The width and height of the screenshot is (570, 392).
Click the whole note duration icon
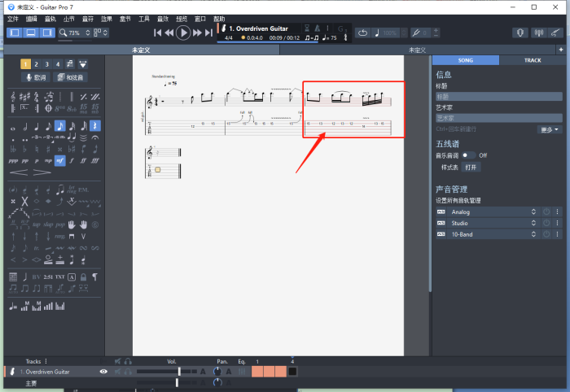13,126
